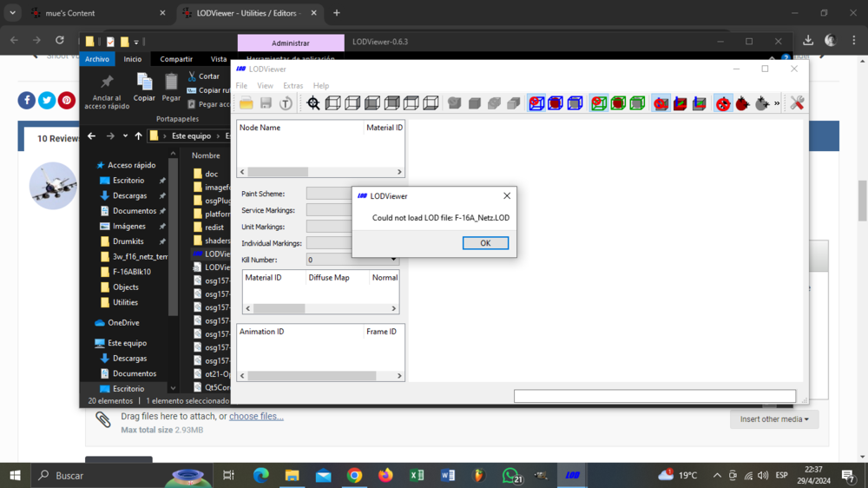Click the open file folder toolbar icon
This screenshot has width=868, height=488.
click(247, 103)
